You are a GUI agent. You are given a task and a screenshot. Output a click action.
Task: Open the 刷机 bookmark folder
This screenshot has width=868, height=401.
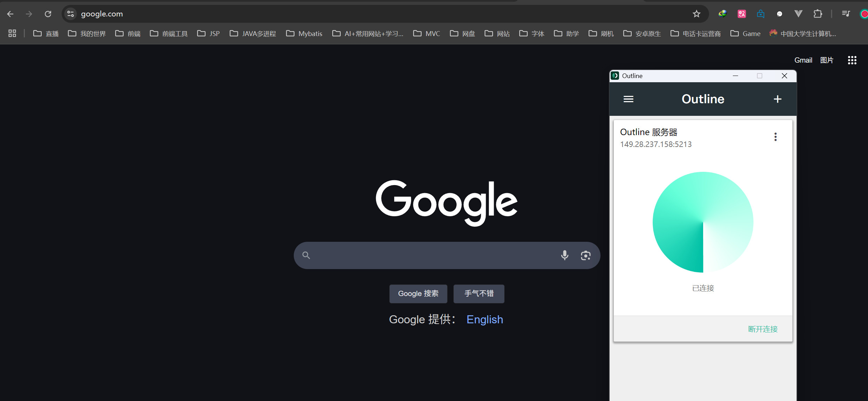[x=601, y=34]
